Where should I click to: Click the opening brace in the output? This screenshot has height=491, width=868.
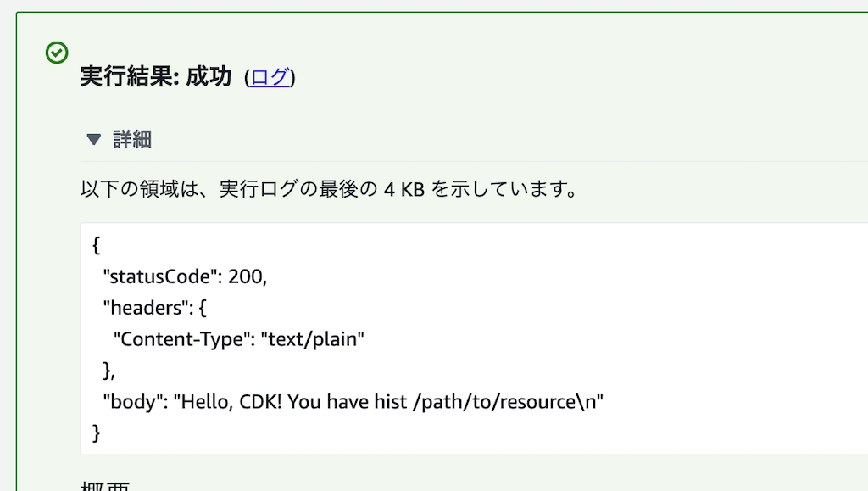coord(96,245)
